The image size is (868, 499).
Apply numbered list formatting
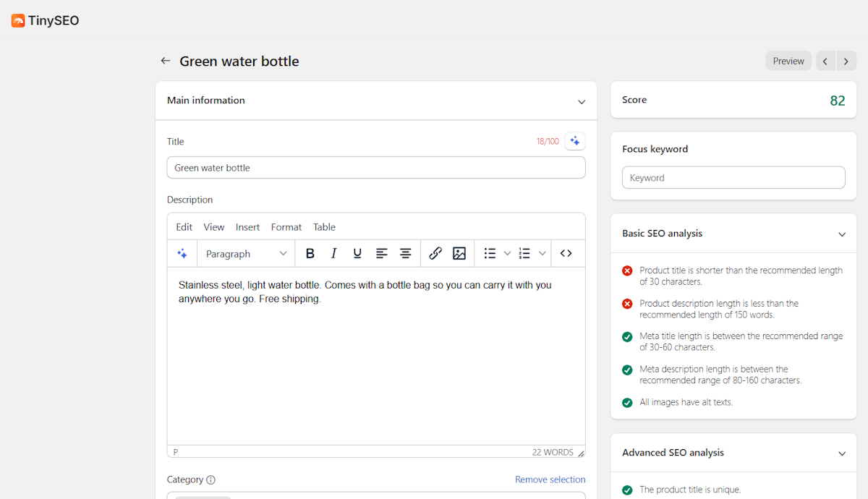click(x=525, y=254)
